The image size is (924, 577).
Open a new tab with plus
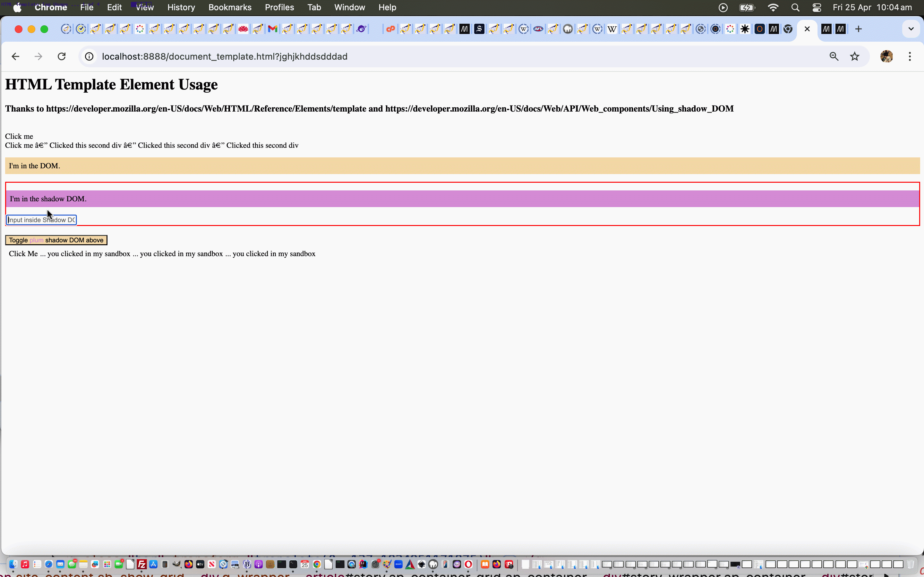click(858, 29)
